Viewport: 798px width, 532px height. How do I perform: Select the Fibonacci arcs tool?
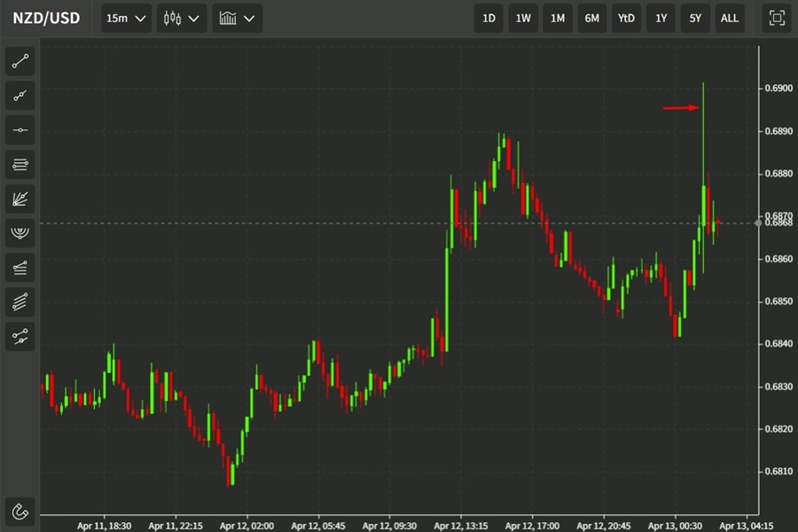tap(20, 232)
